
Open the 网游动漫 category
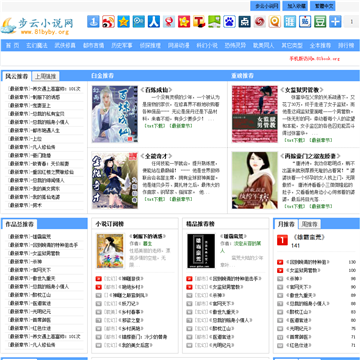pos(179,45)
